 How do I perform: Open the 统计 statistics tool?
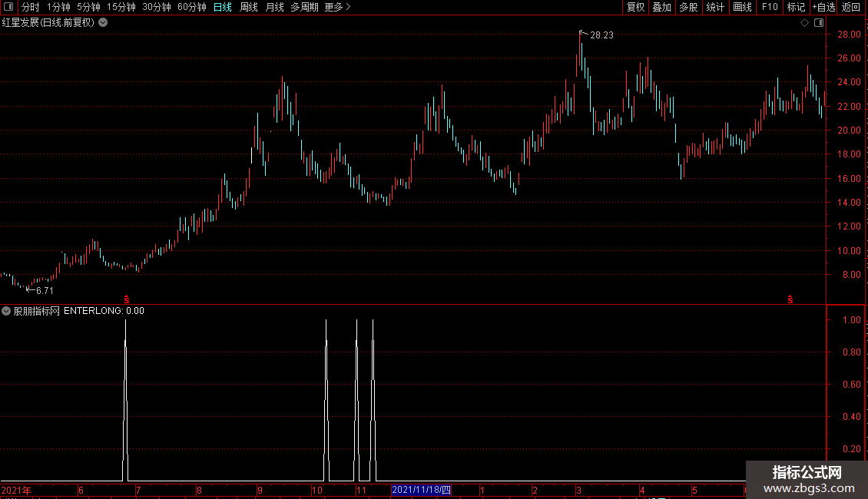click(715, 7)
